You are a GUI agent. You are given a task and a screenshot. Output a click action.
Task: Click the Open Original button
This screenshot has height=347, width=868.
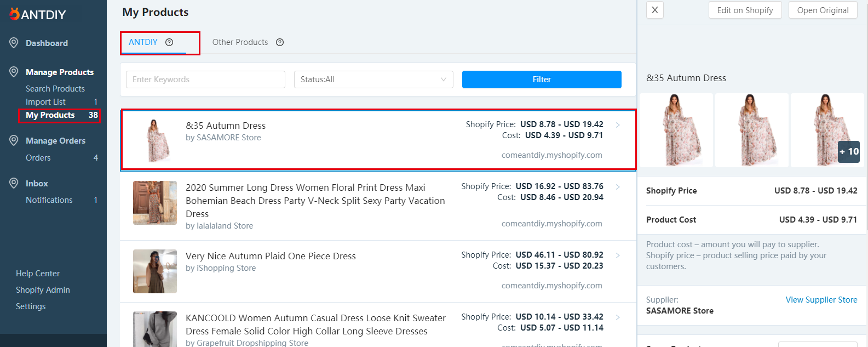coord(823,10)
